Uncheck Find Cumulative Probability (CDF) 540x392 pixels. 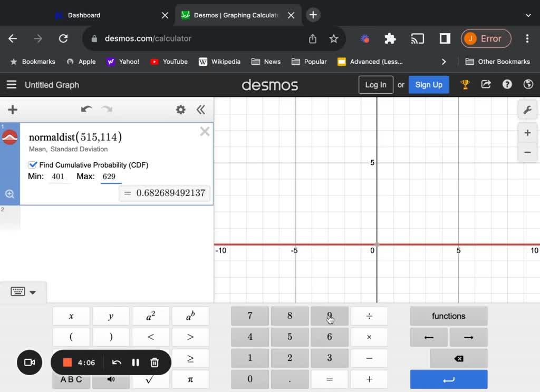coord(33,165)
